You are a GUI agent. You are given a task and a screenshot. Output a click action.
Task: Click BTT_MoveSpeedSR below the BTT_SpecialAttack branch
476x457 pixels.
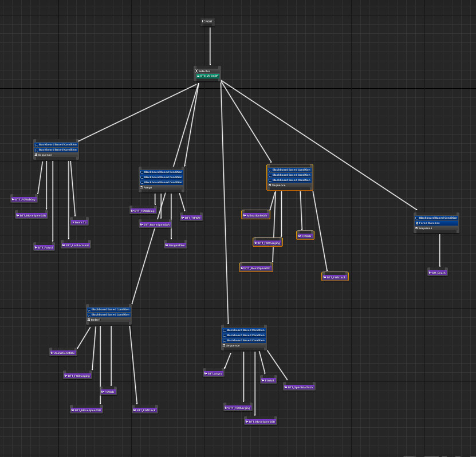[261, 421]
